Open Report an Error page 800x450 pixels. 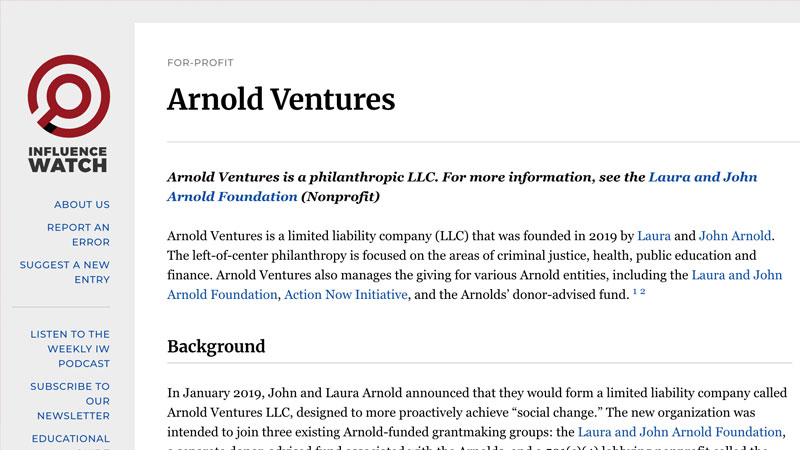tap(78, 234)
